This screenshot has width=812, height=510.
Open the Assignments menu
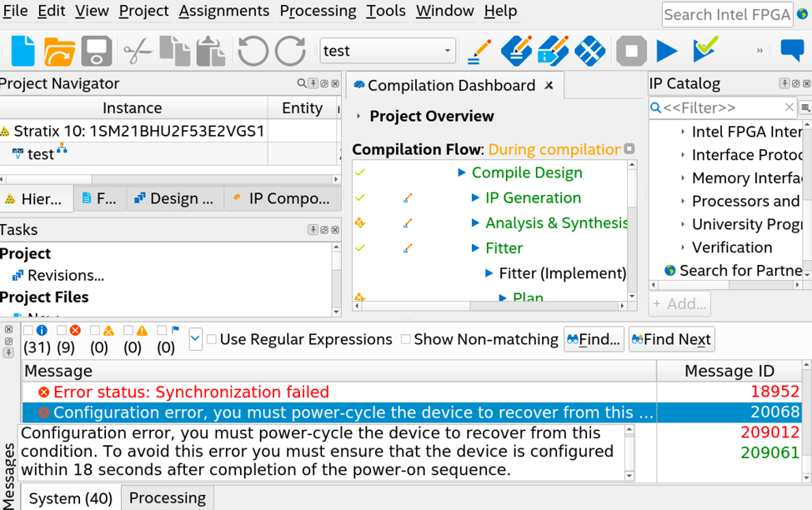[223, 11]
